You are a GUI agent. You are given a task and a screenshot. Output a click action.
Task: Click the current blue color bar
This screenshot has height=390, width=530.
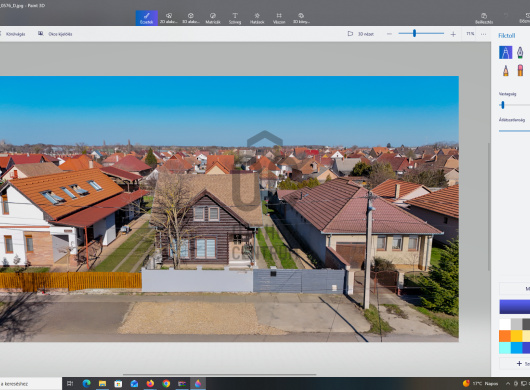pos(515,307)
